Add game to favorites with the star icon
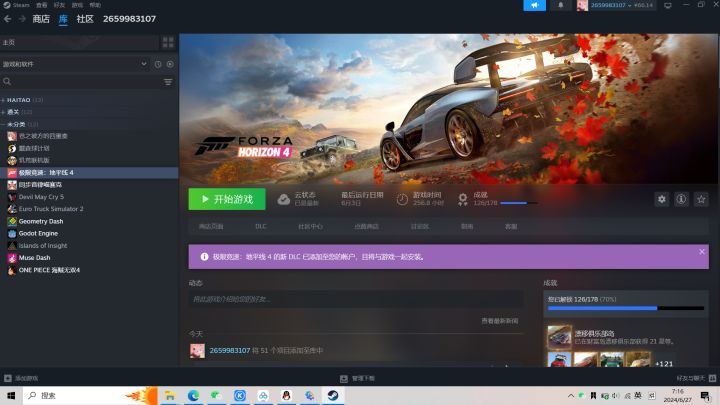 click(701, 199)
